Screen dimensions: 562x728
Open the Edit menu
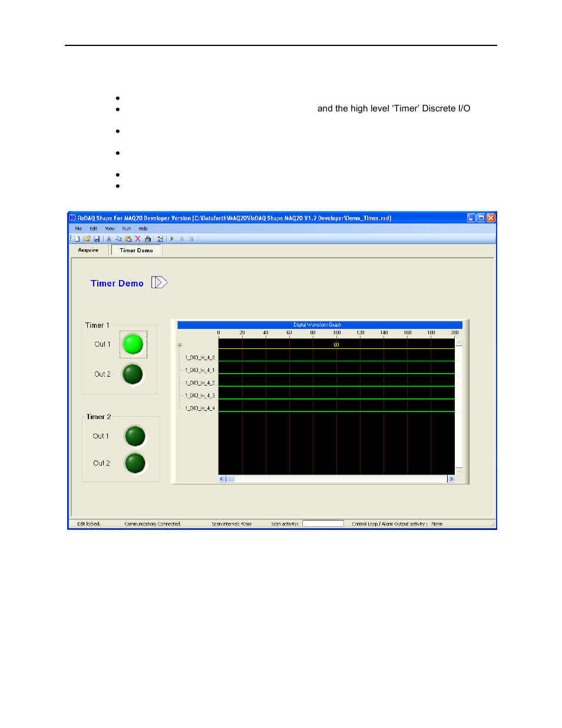point(94,229)
